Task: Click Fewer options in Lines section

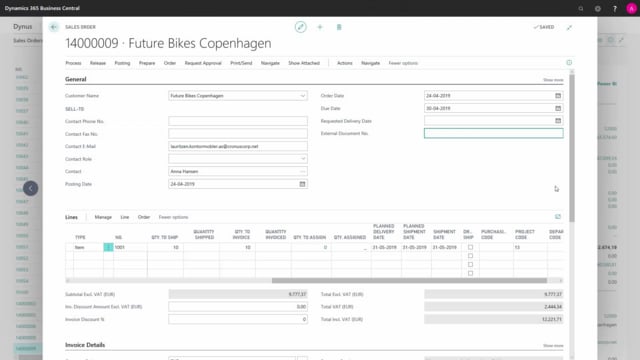Action: pyautogui.click(x=173, y=217)
